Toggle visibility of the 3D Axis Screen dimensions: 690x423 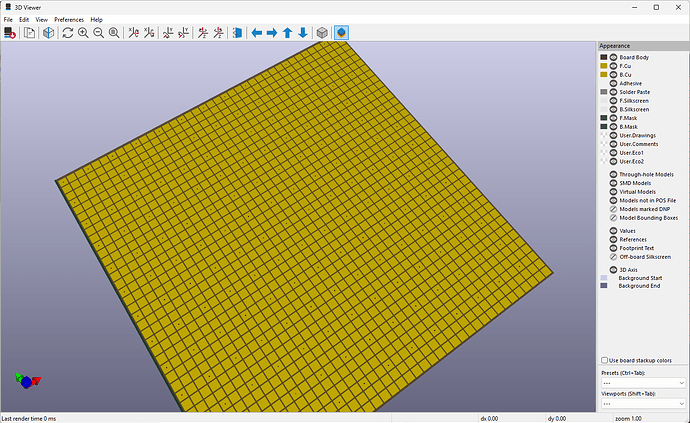[613, 269]
